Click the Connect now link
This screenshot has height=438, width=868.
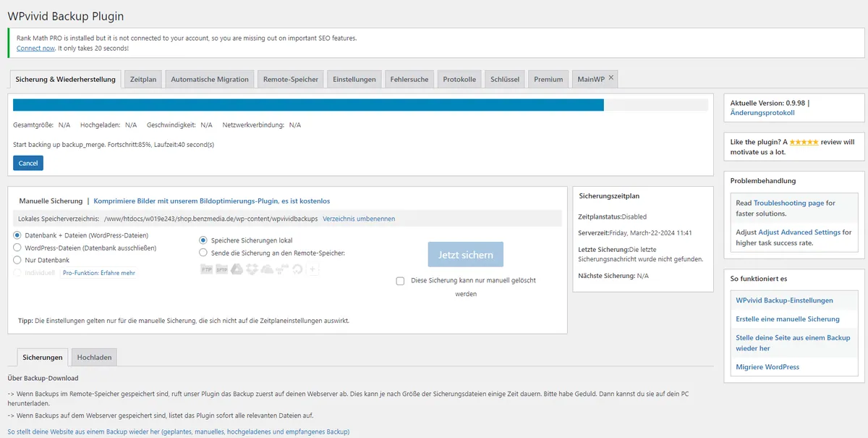point(35,48)
